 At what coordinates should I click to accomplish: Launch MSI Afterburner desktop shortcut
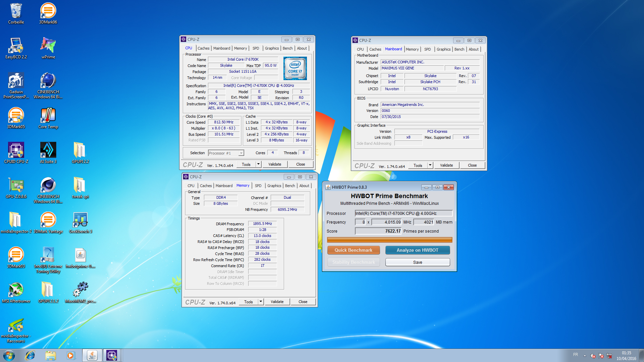[16, 292]
